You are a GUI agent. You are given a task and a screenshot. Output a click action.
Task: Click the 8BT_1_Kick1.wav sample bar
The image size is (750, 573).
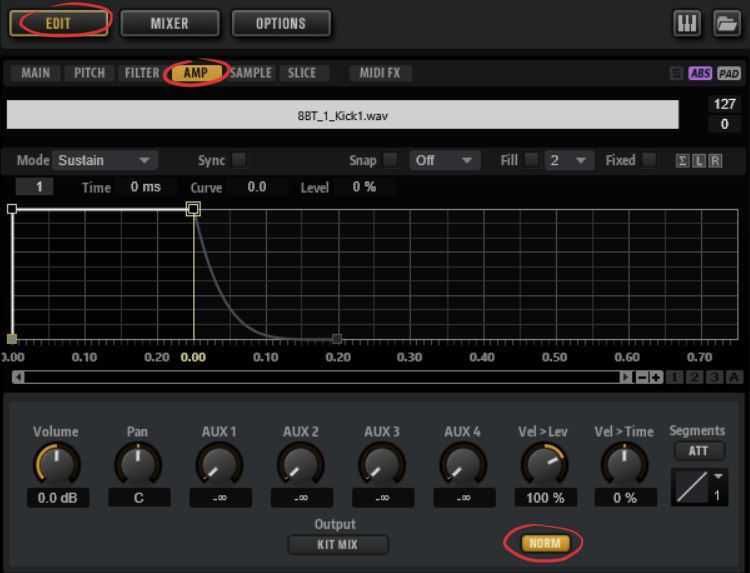342,115
